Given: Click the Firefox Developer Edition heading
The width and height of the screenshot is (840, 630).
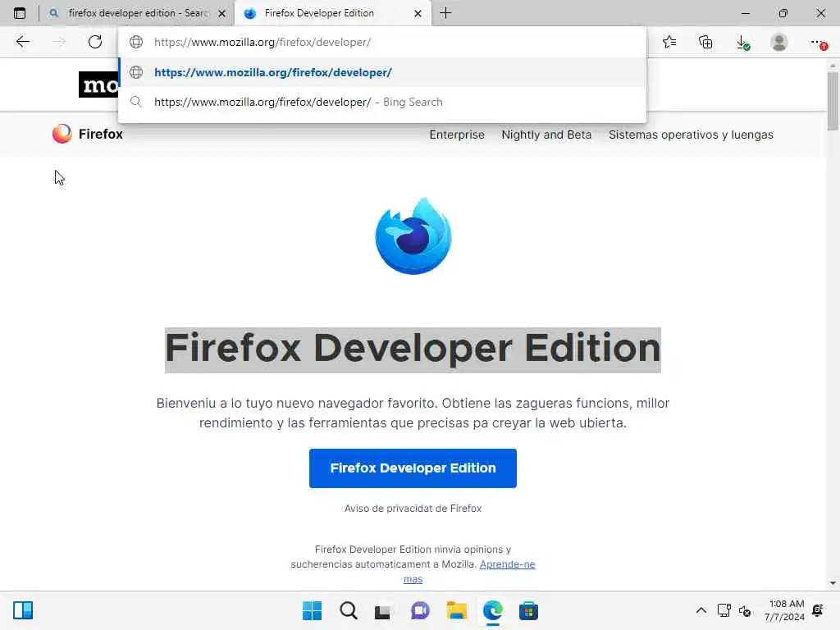Looking at the screenshot, I should (x=413, y=349).
